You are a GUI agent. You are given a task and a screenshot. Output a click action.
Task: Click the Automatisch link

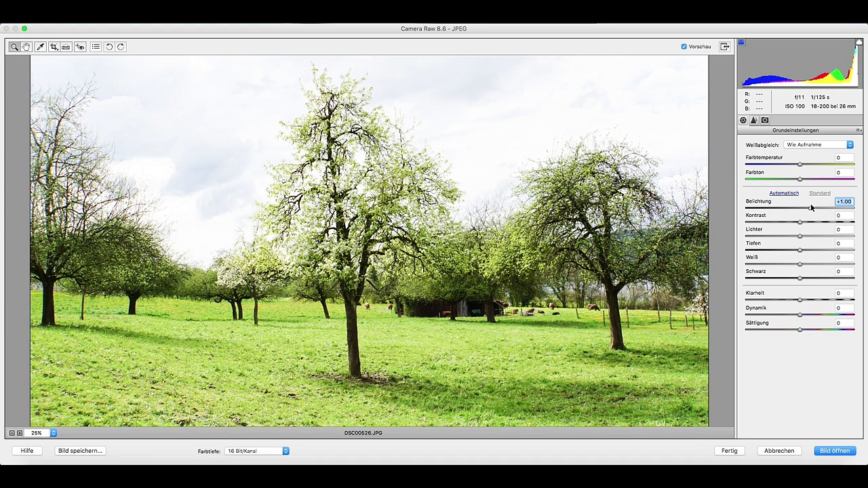click(783, 193)
